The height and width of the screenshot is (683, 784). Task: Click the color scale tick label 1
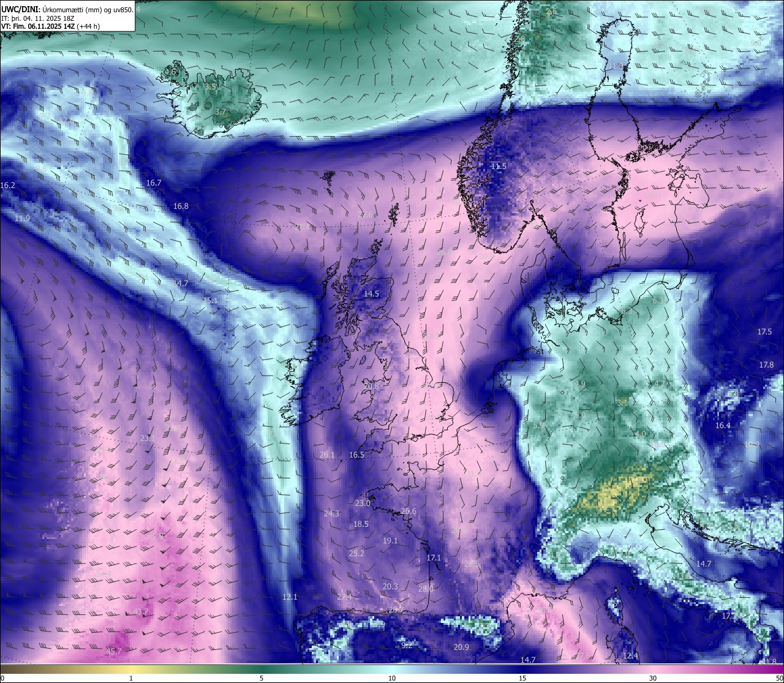pos(131,678)
